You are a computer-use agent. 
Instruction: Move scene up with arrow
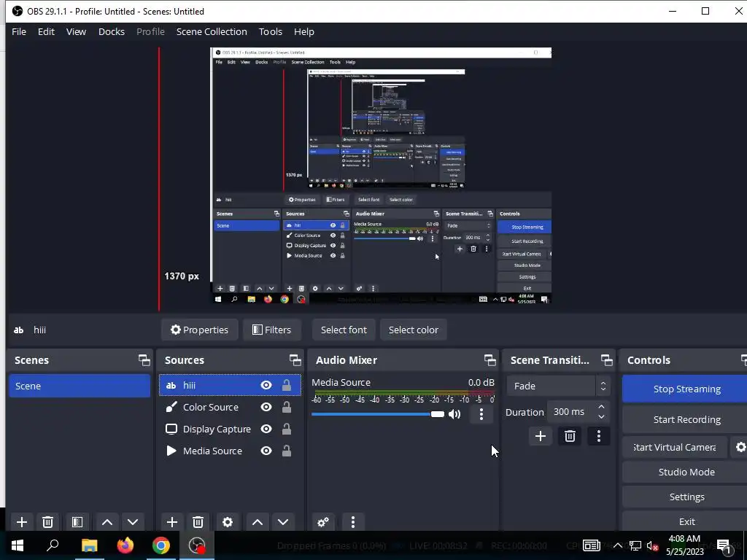pos(107,522)
